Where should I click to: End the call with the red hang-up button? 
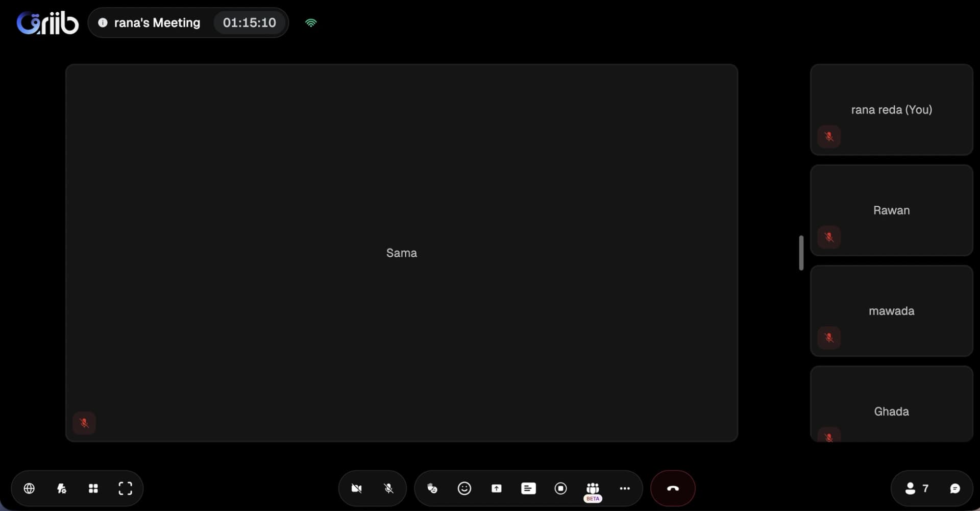click(673, 489)
